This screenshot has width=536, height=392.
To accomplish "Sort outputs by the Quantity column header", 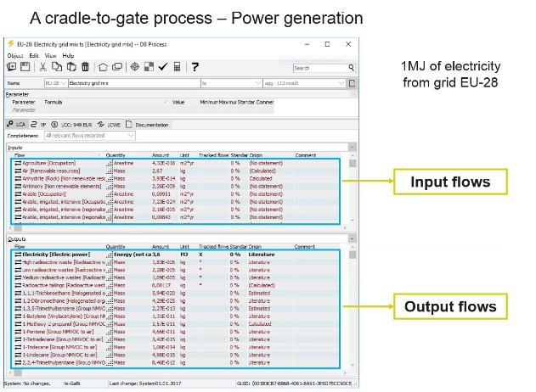I will click(x=116, y=247).
